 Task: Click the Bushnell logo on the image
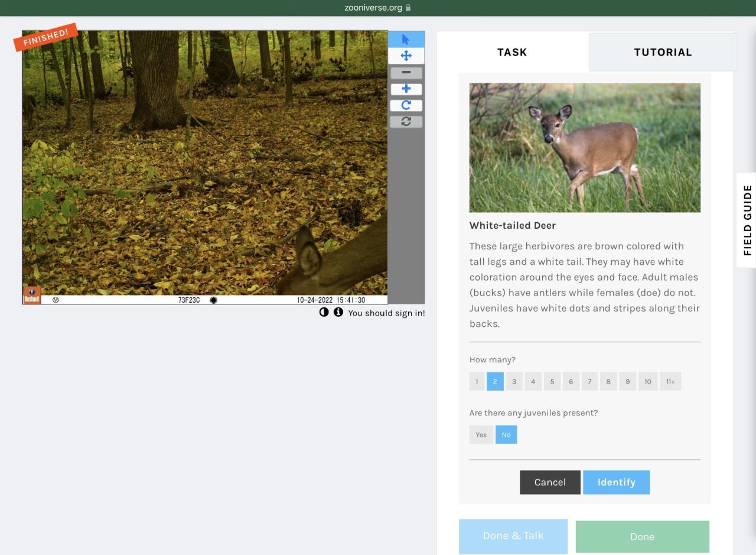pos(32,296)
